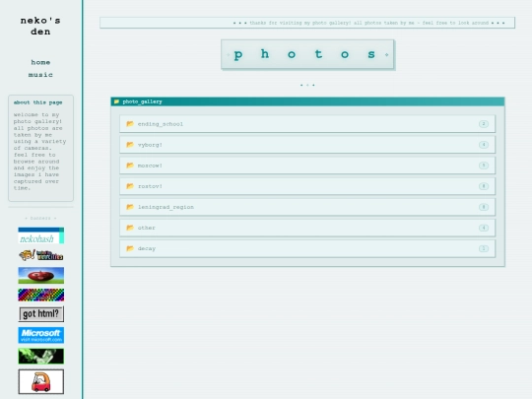
Task: Click the welcome to my photo gallery paragraph
Action: point(39,152)
